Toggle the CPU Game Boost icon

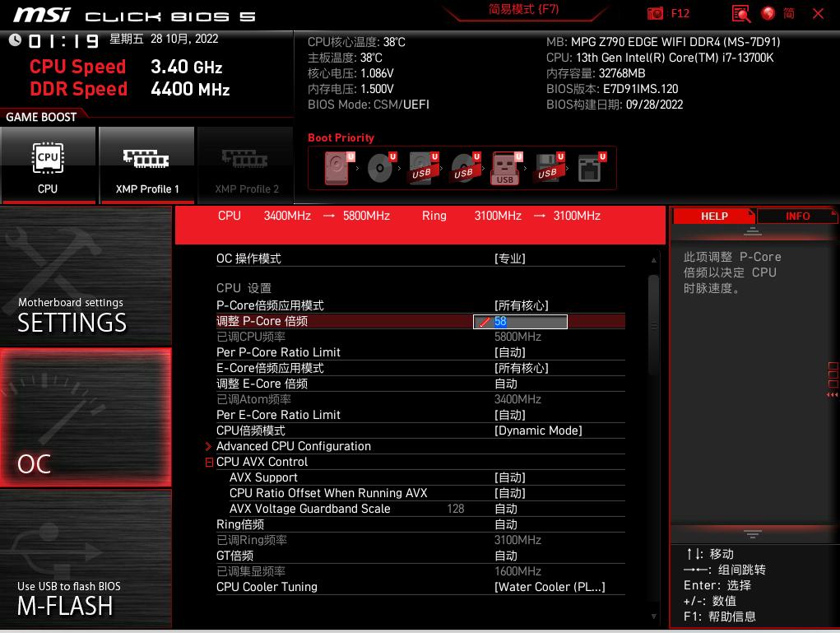49,165
